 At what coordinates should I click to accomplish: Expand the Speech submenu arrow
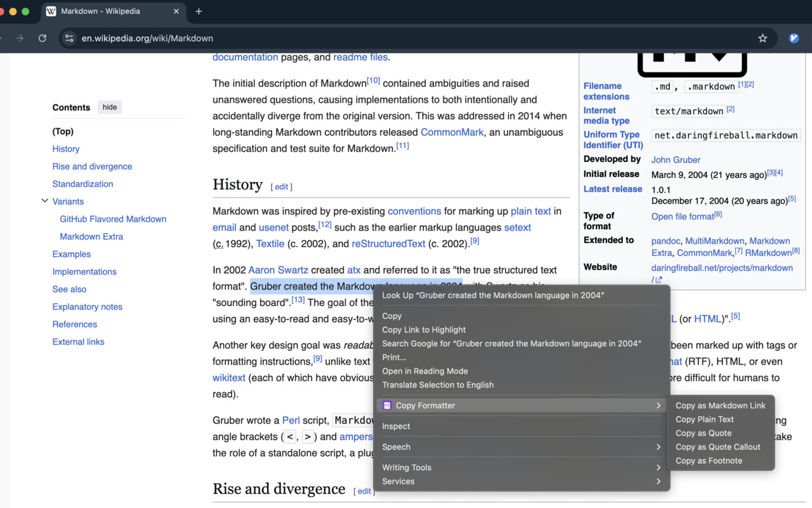pyautogui.click(x=658, y=447)
